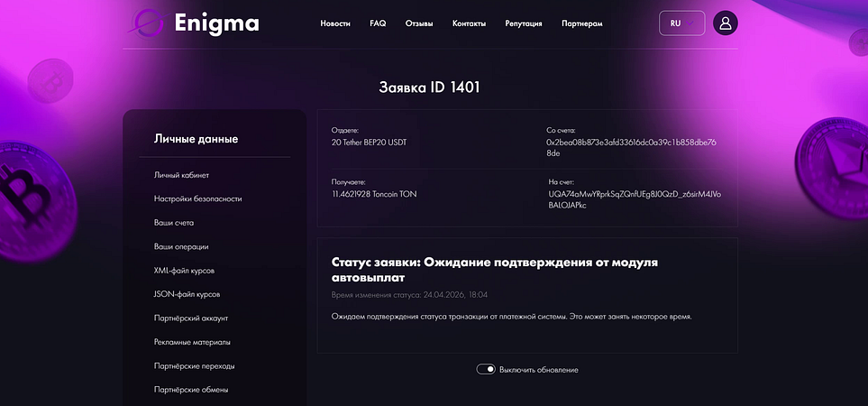This screenshot has height=406, width=868.
Task: Open the FAQ menu item
Action: pyautogui.click(x=378, y=23)
